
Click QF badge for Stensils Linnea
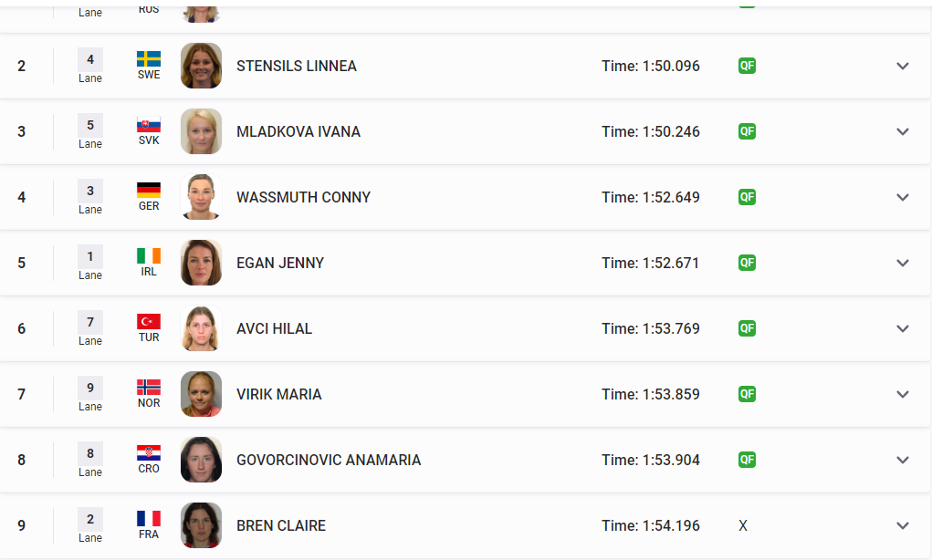pos(747,66)
